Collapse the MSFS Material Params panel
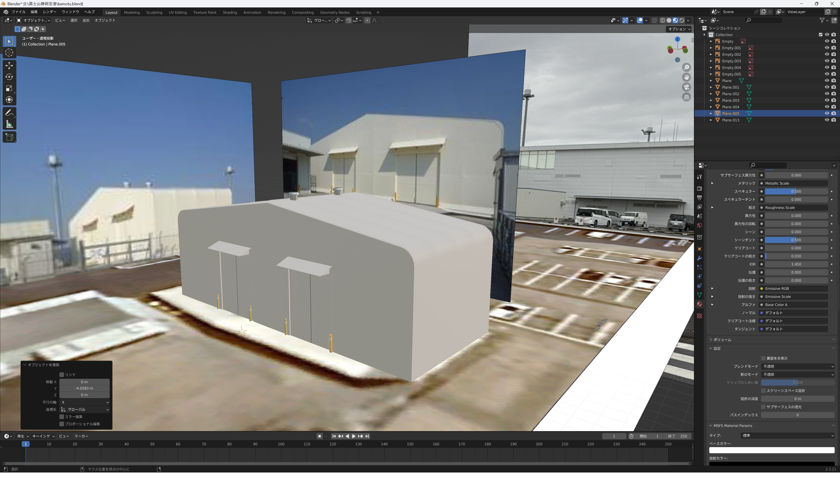Viewport: 840px width, 504px height. coord(732,425)
